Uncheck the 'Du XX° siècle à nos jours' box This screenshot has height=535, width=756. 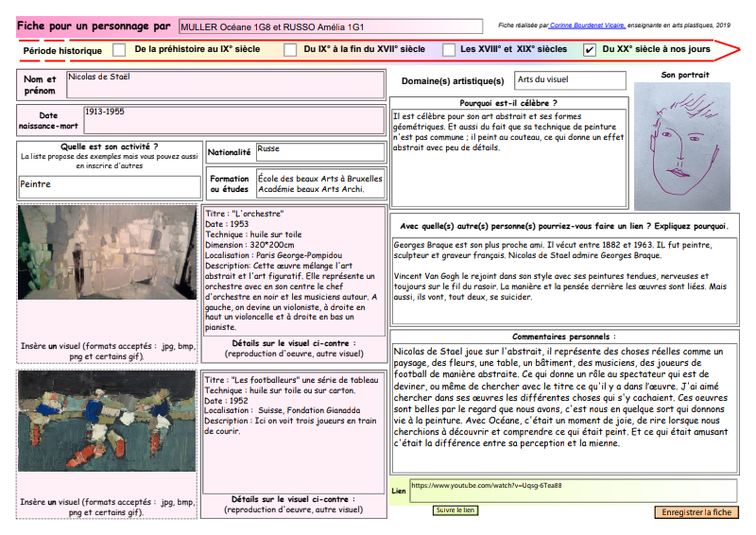590,49
